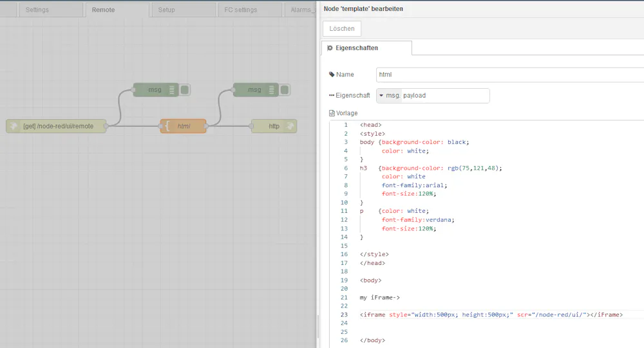Click the html node output port
The image size is (644, 348).
tap(207, 126)
